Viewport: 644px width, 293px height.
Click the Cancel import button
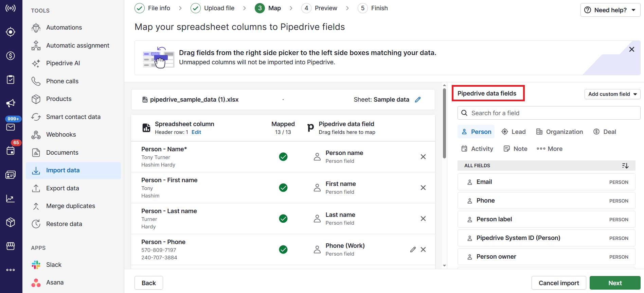559,283
